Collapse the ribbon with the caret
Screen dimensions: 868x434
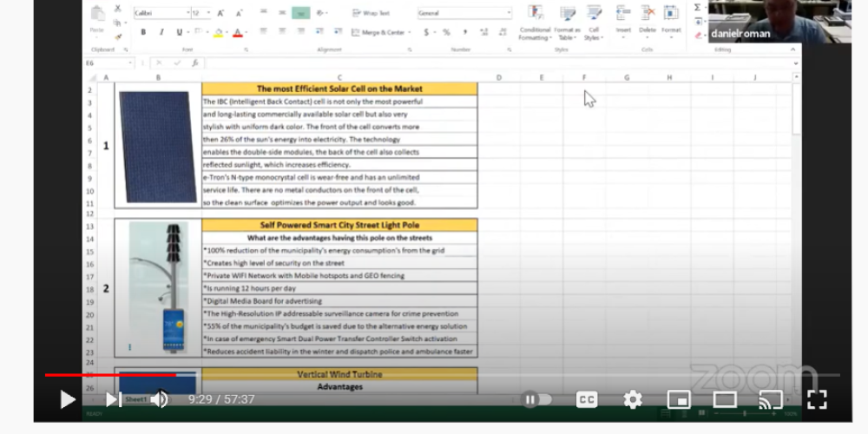click(x=792, y=49)
